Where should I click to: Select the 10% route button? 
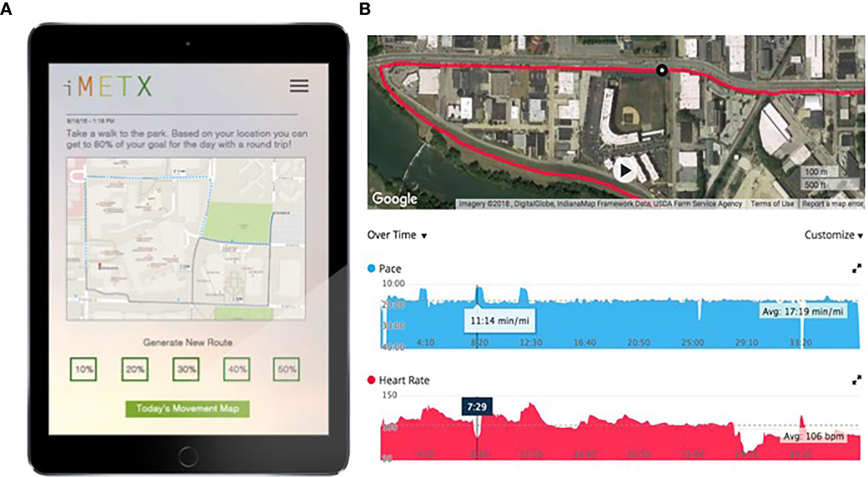[83, 370]
